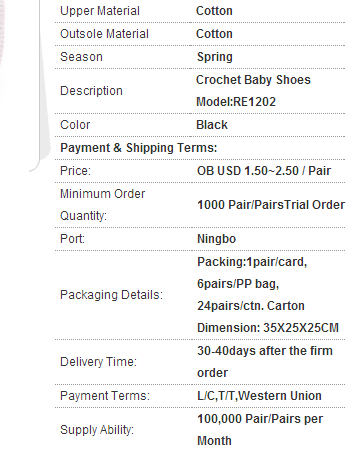Click the 100,000 Pair/Pairs per Month value

click(x=260, y=430)
